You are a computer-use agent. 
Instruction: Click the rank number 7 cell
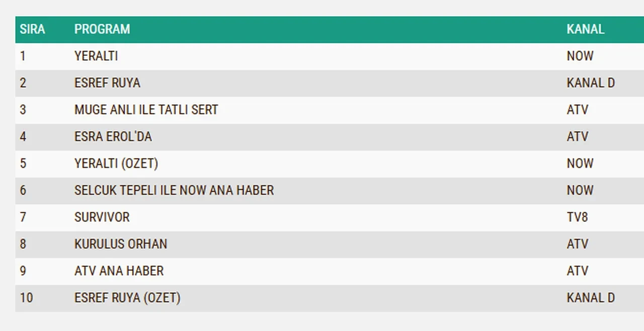[x=23, y=217]
